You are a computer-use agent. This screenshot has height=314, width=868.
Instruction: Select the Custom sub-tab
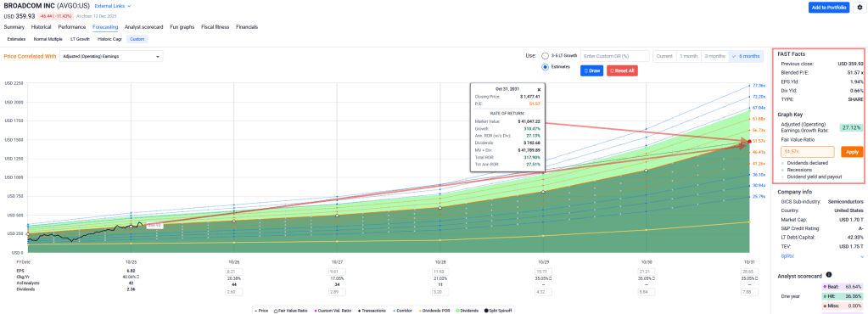point(137,39)
